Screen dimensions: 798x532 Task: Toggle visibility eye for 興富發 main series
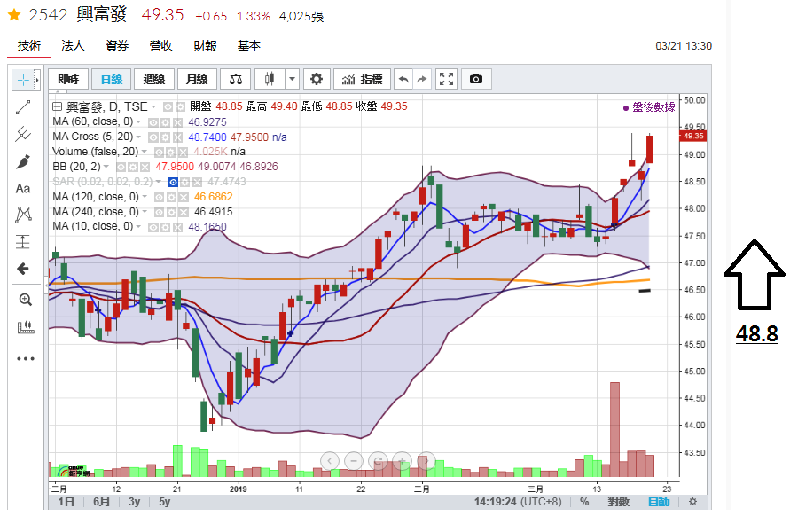(x=168, y=107)
